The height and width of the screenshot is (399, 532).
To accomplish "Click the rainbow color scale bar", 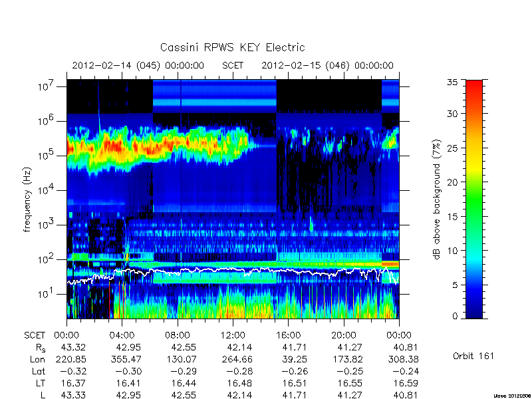I will click(474, 199).
